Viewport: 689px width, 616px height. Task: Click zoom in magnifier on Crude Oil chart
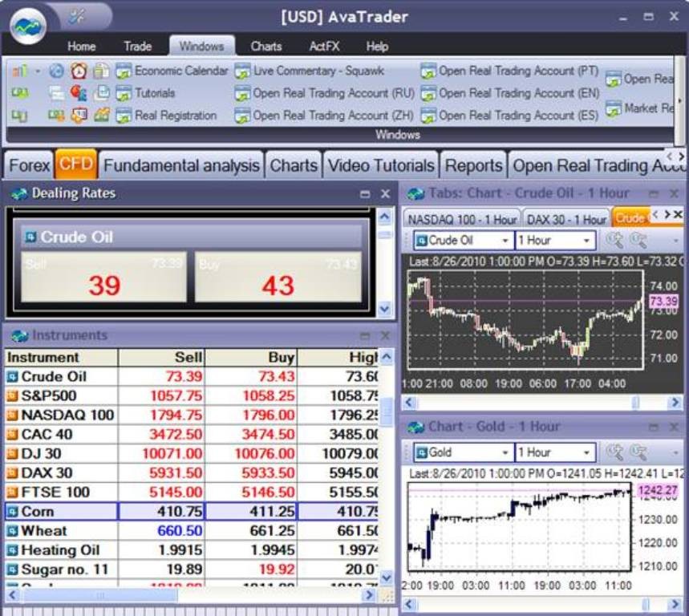[x=615, y=240]
